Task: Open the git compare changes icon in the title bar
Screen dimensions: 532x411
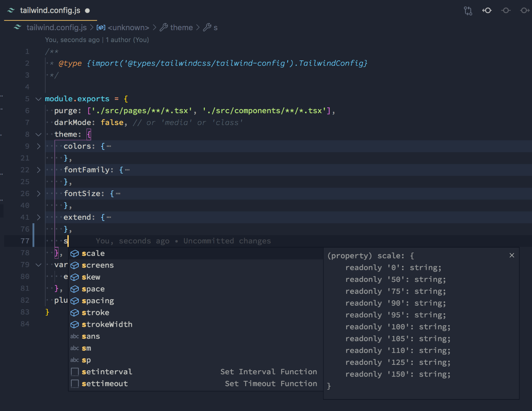Action: tap(468, 10)
